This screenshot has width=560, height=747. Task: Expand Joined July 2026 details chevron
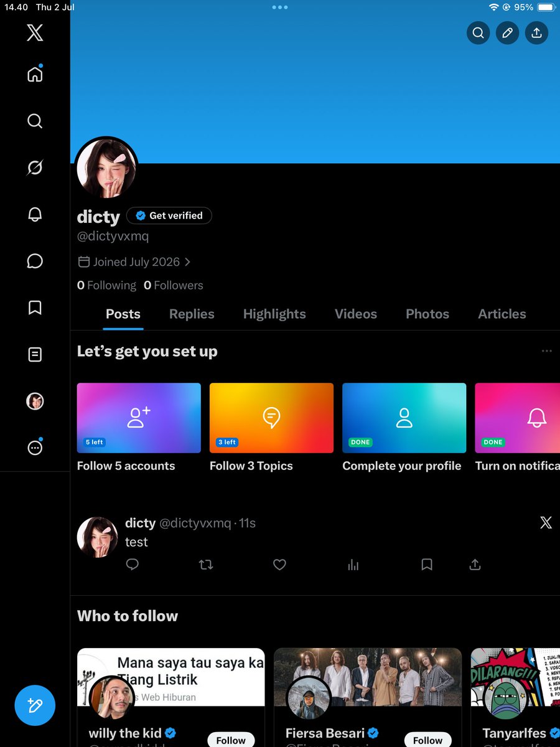click(x=188, y=262)
